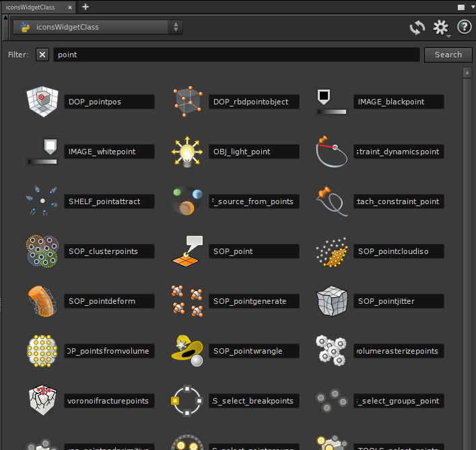Select the select_breakpoints circle icon
Screen dimensions: 476x450
click(187, 401)
